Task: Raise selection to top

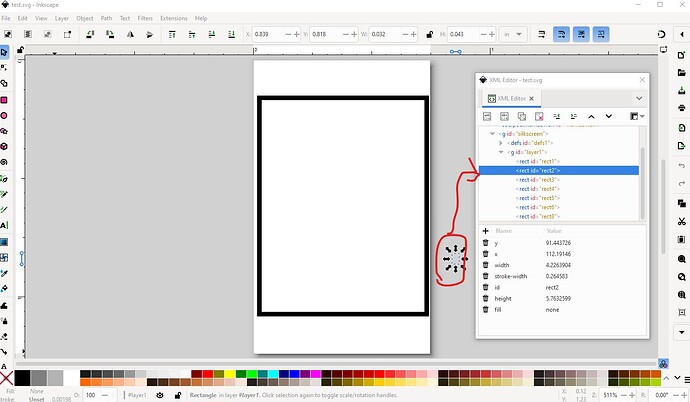Action: coord(172,34)
